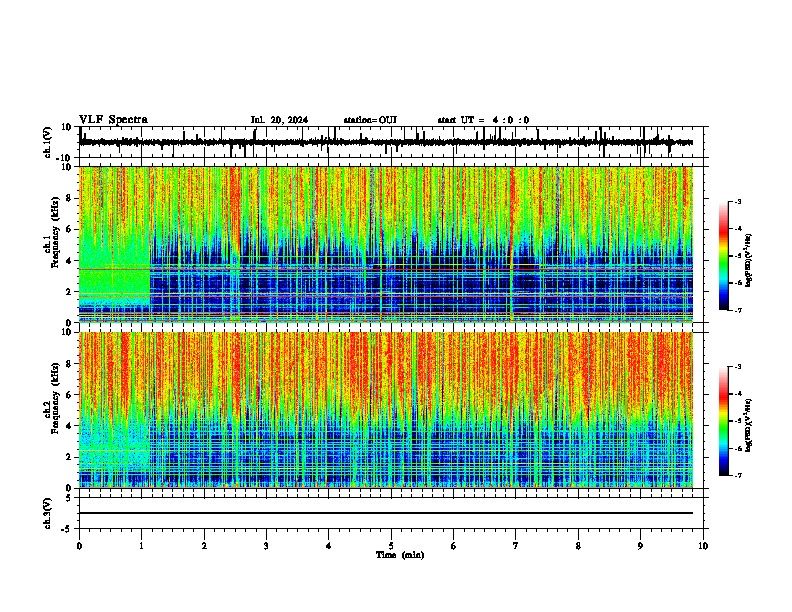The width and height of the screenshot is (792, 612).
Task: Click the "ch.1(V)" waveform axis label
Action: pos(48,142)
